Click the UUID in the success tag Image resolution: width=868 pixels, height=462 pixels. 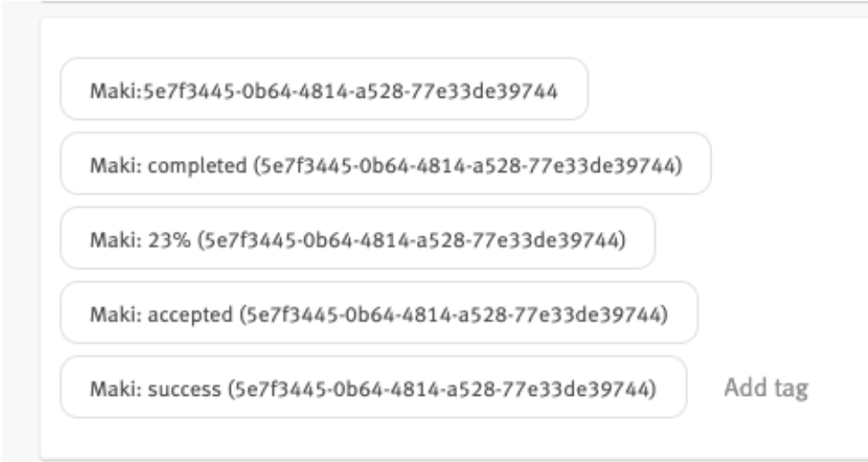[443, 389]
